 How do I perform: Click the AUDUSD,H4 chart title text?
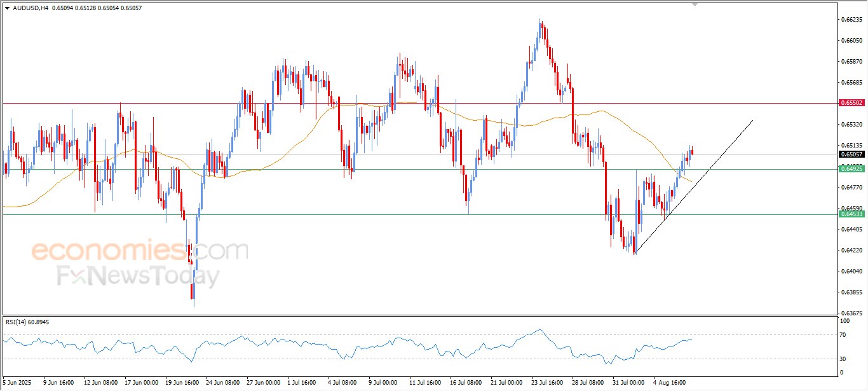(x=31, y=8)
